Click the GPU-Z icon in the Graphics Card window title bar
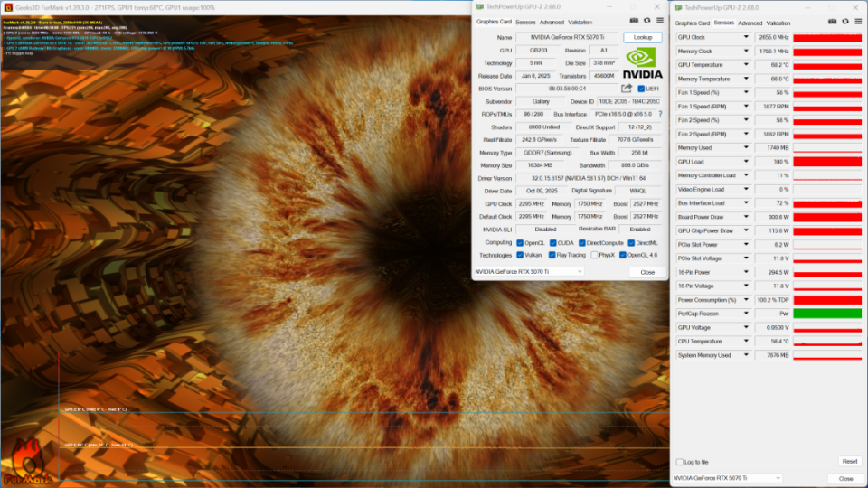 pyautogui.click(x=480, y=6)
